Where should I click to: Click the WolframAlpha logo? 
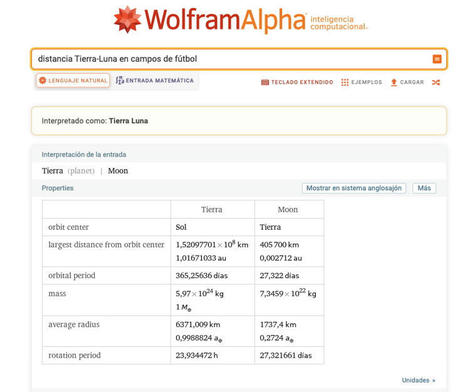click(x=209, y=20)
